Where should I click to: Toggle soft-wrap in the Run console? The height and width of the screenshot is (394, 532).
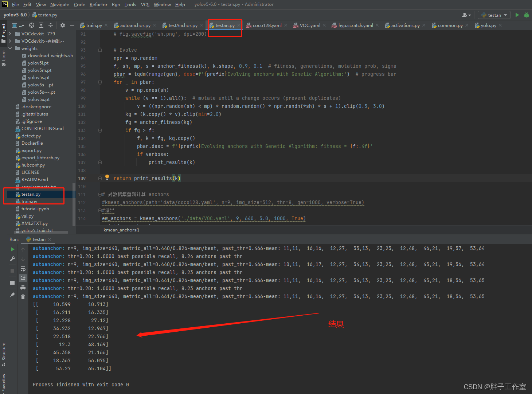23,269
